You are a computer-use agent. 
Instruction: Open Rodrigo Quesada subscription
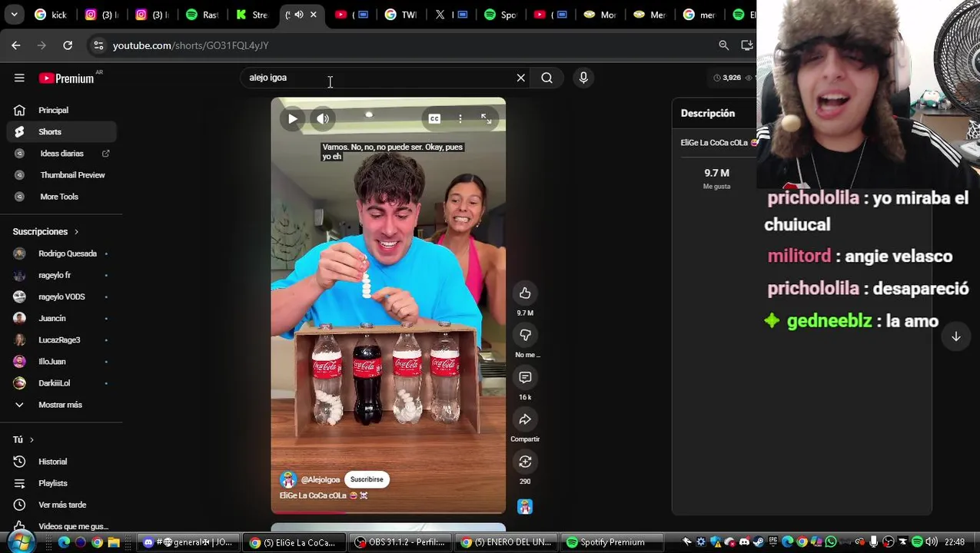click(61, 253)
